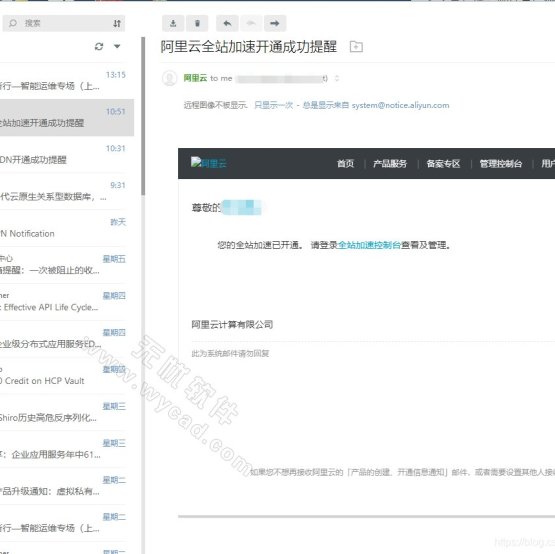Screen dimensions: 555x554
Task: Click the greyed reply-all arrow icon
Action: click(x=251, y=23)
